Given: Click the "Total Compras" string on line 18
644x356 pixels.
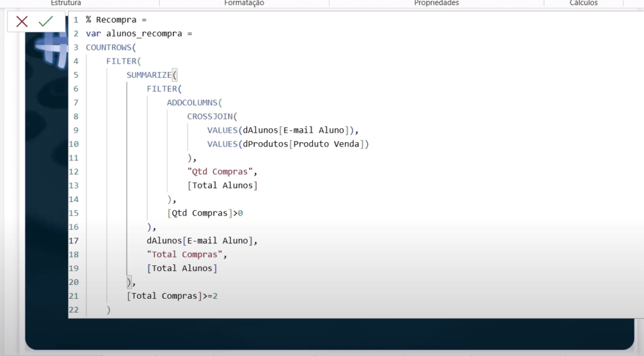Looking at the screenshot, I should point(184,255).
